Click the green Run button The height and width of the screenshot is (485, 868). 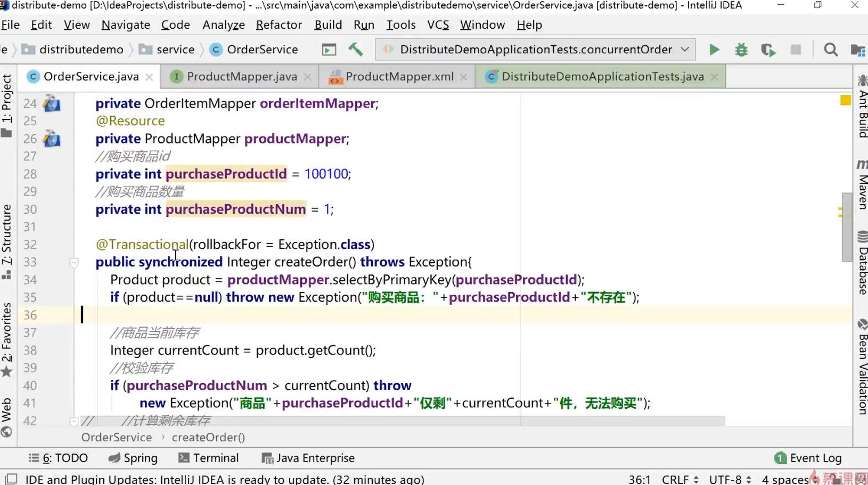tap(714, 50)
